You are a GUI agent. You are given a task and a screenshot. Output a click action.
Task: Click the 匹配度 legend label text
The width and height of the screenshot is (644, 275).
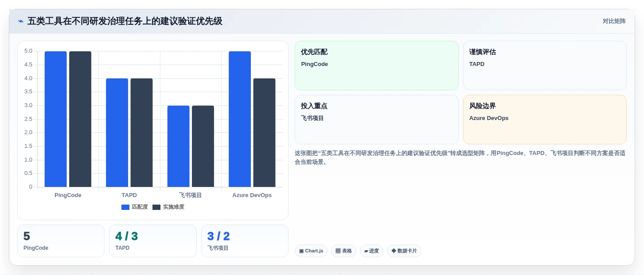click(x=140, y=207)
